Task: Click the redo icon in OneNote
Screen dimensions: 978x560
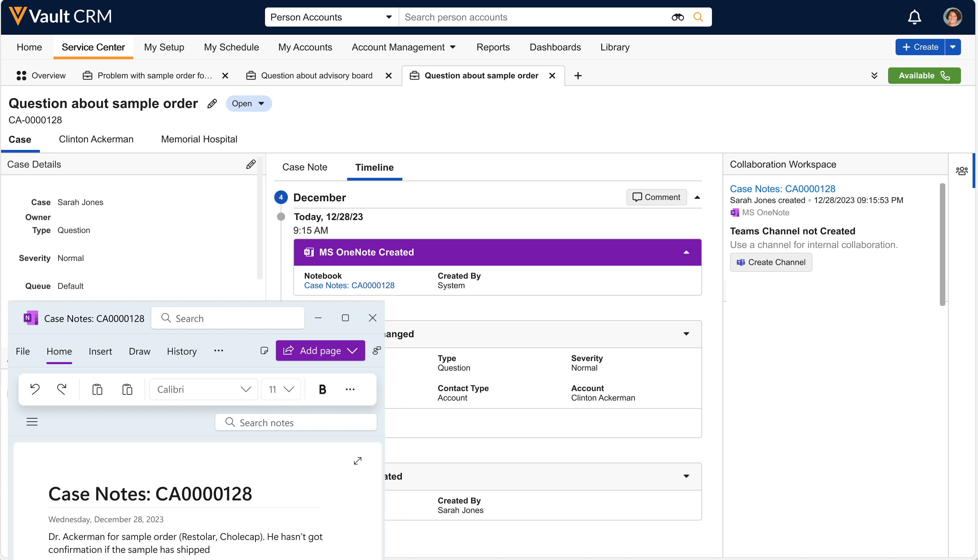Action: coord(62,389)
